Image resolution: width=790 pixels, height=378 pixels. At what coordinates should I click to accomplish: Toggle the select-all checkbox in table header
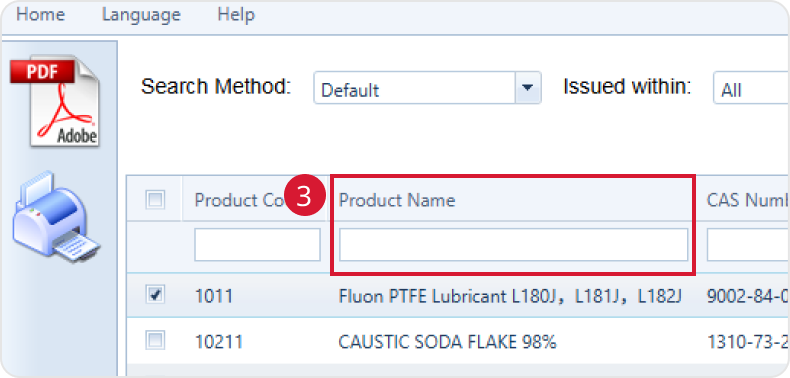(x=155, y=200)
